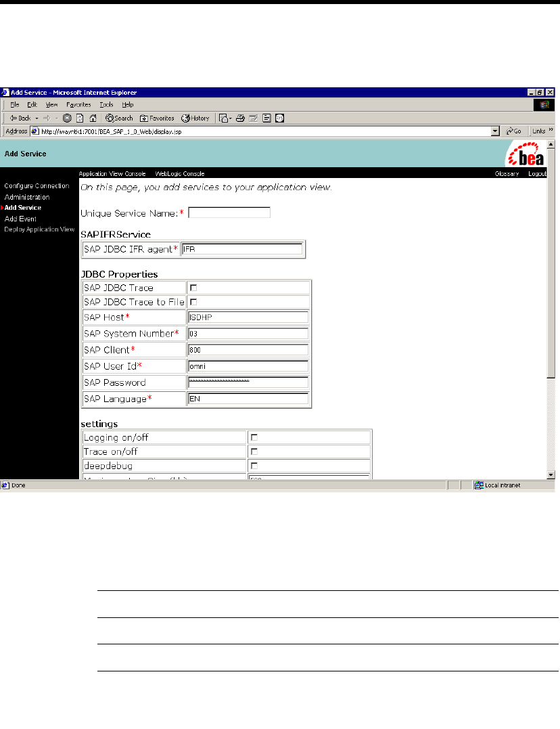
Task: Go back with the Back button
Action: coord(20,118)
